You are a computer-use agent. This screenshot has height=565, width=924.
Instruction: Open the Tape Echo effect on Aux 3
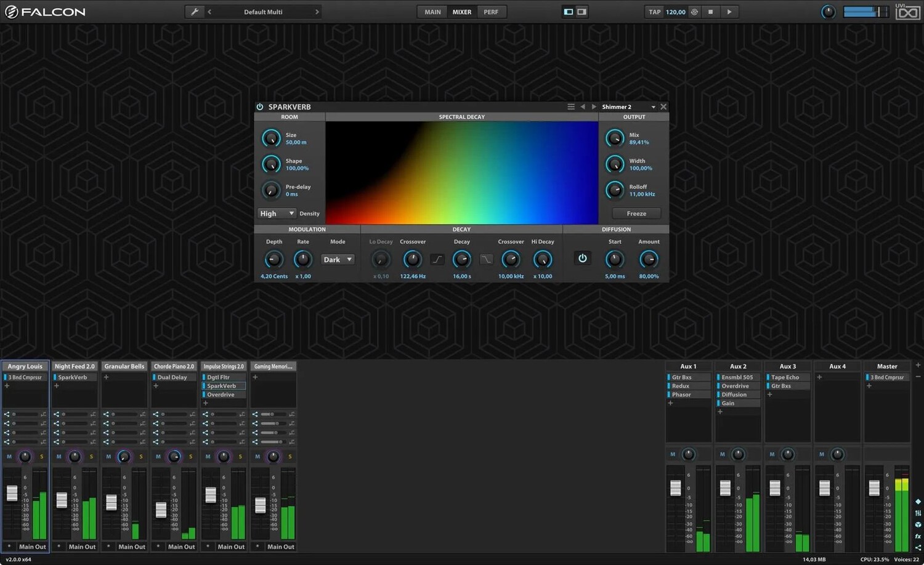tap(788, 377)
